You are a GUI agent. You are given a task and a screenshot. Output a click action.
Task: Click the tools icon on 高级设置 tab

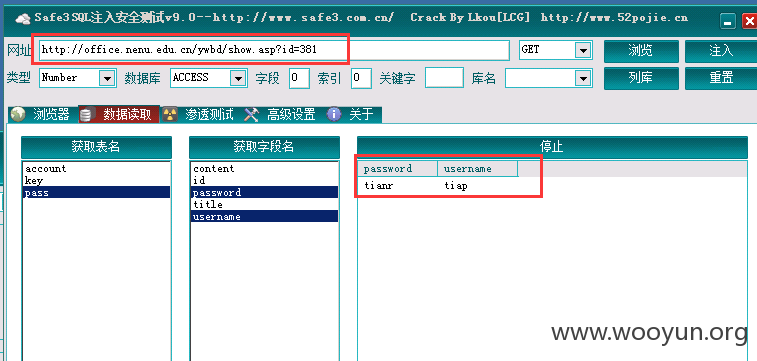pyautogui.click(x=252, y=114)
